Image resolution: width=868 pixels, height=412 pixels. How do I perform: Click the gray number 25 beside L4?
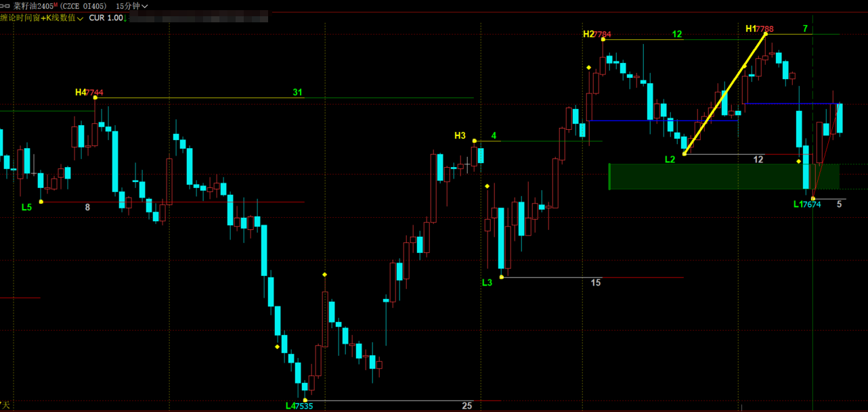467,406
